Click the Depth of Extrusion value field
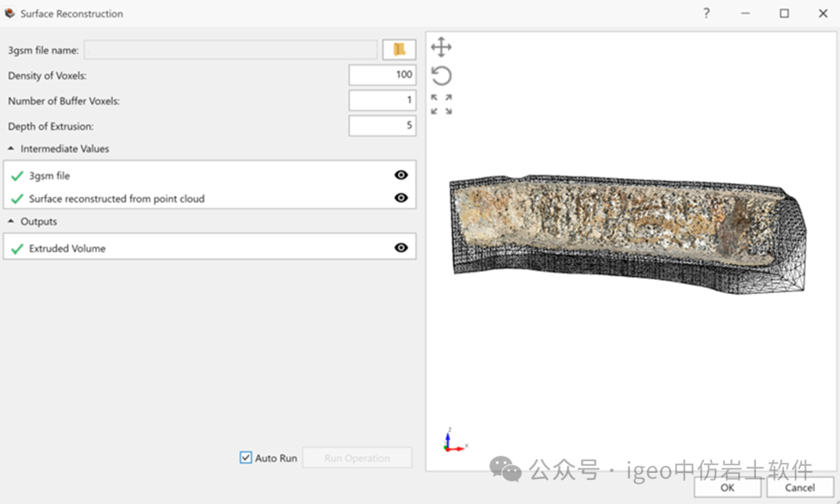 point(382,126)
